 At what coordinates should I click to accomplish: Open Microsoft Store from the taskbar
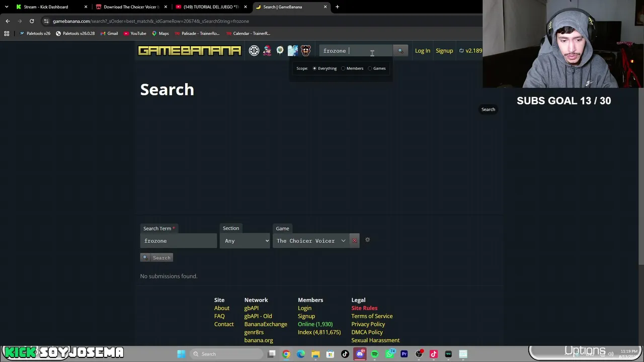point(330,354)
